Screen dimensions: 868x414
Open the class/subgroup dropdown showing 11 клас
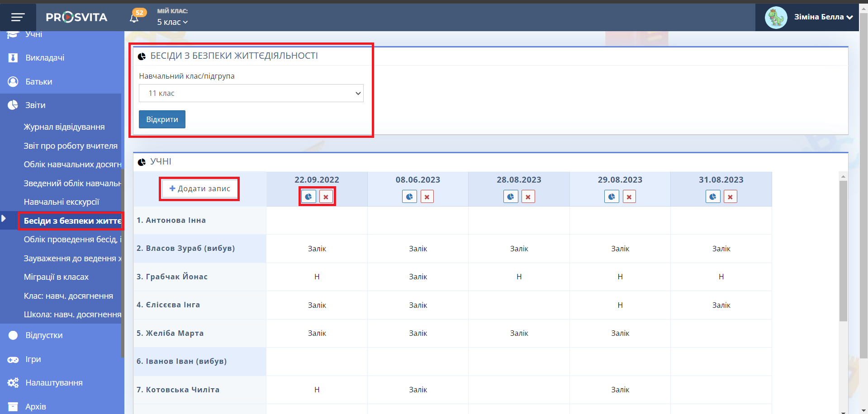click(251, 93)
